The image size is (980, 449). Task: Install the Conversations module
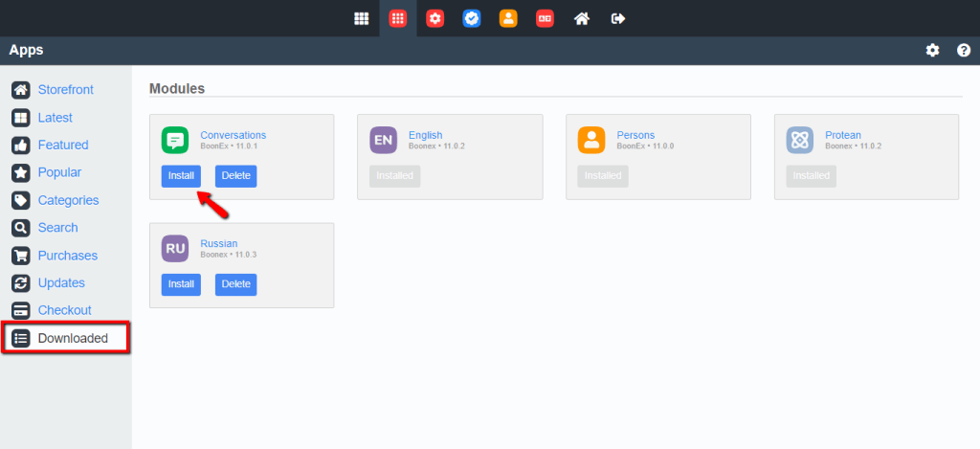click(181, 176)
